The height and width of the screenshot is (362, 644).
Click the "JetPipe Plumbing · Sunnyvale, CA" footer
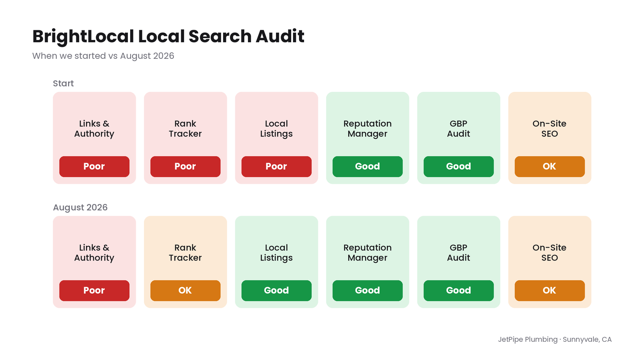point(555,339)
